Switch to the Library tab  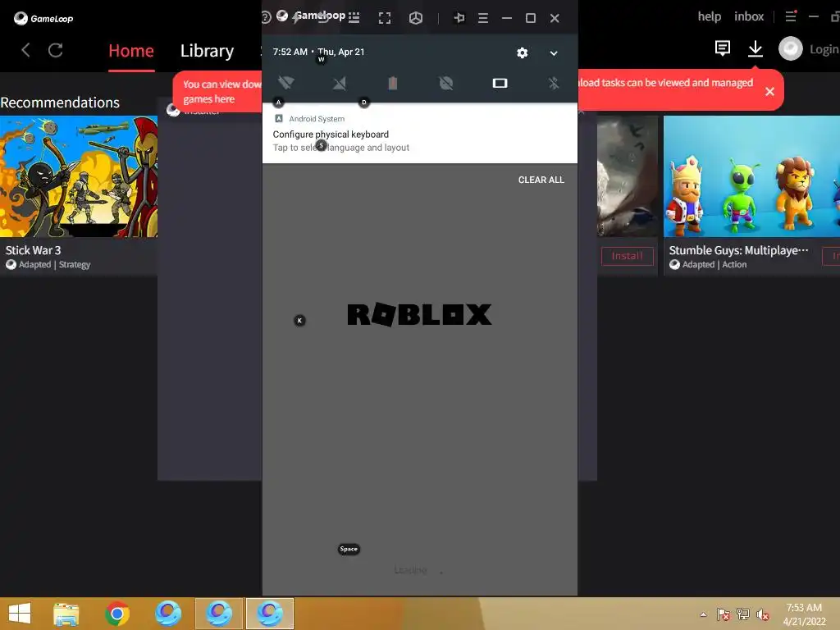tap(207, 51)
